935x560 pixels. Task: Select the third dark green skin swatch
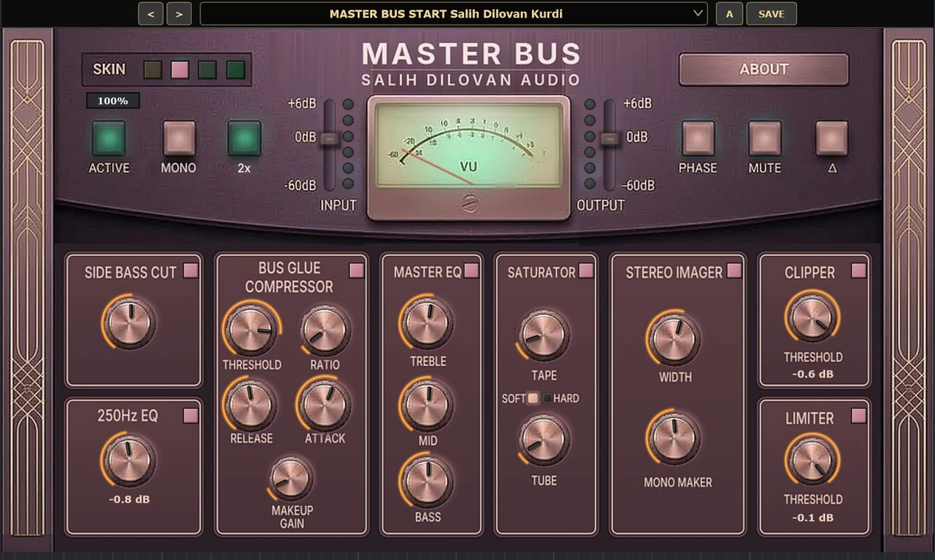point(207,69)
